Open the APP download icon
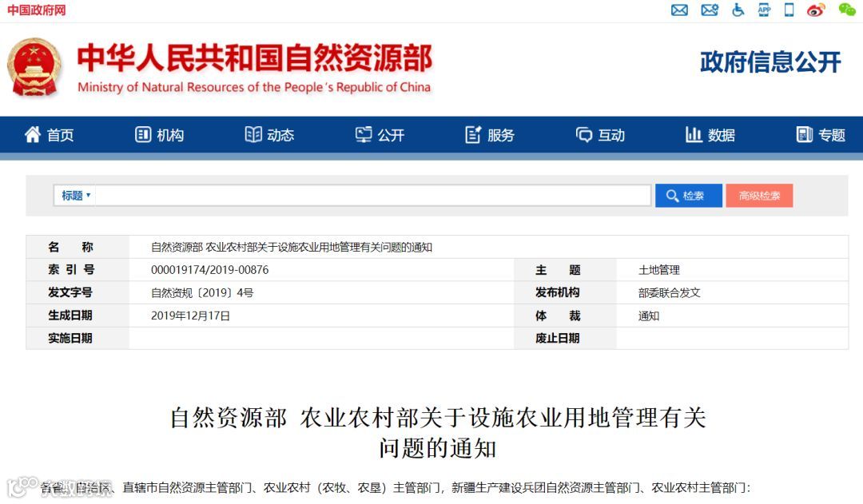 point(764,10)
